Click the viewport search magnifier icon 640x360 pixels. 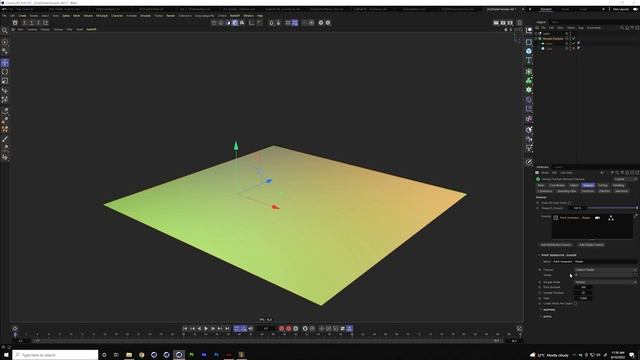[5, 31]
